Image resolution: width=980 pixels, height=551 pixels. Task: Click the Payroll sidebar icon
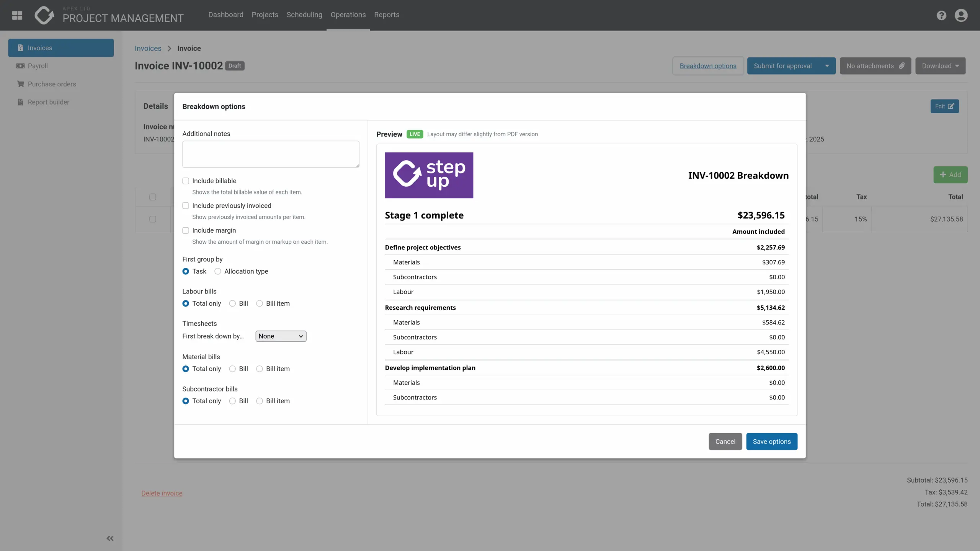pyautogui.click(x=20, y=66)
